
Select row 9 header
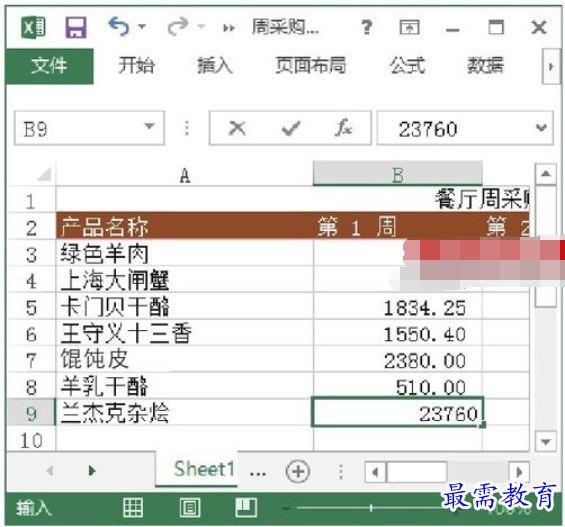click(31, 413)
